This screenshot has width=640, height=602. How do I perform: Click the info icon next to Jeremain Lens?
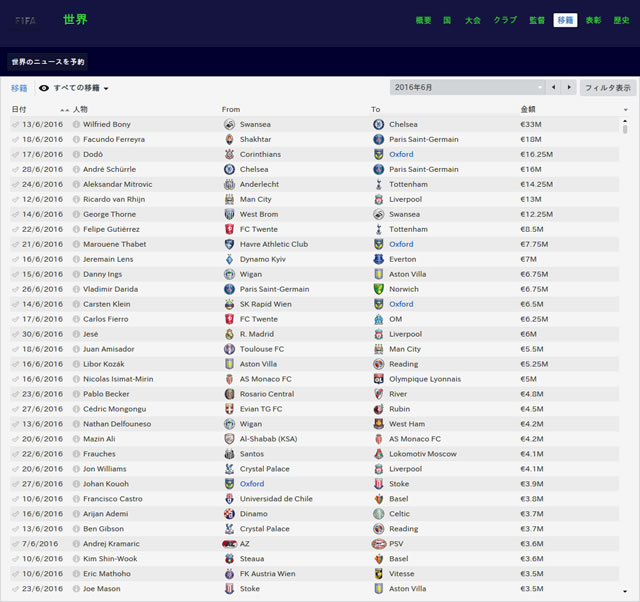click(x=76, y=259)
